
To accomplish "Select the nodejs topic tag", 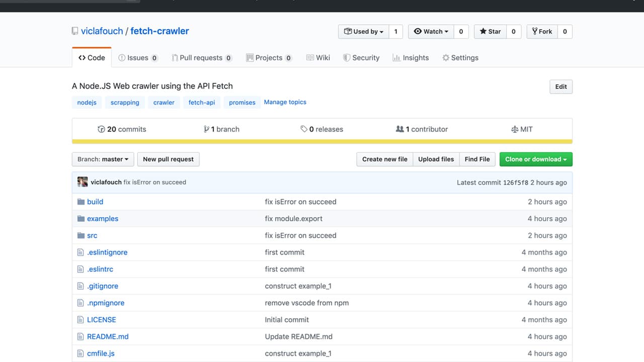I will coord(87,103).
